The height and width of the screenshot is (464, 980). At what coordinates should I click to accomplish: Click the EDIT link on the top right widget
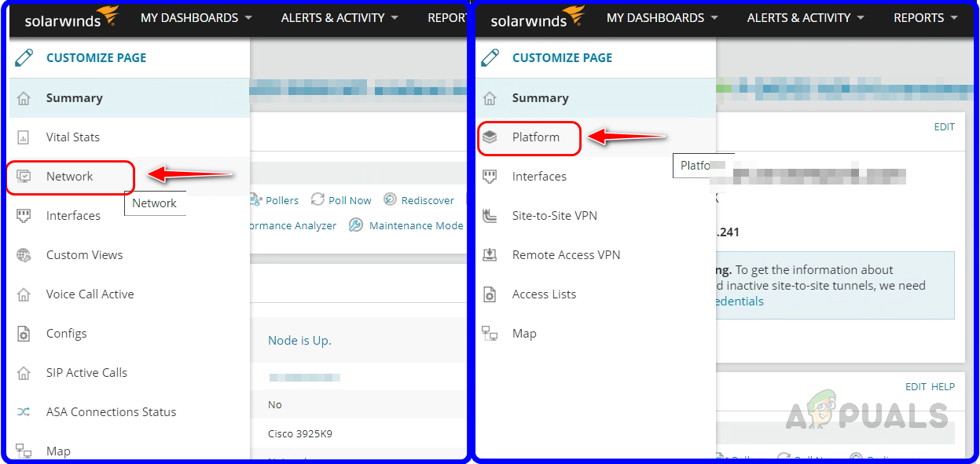(x=944, y=126)
